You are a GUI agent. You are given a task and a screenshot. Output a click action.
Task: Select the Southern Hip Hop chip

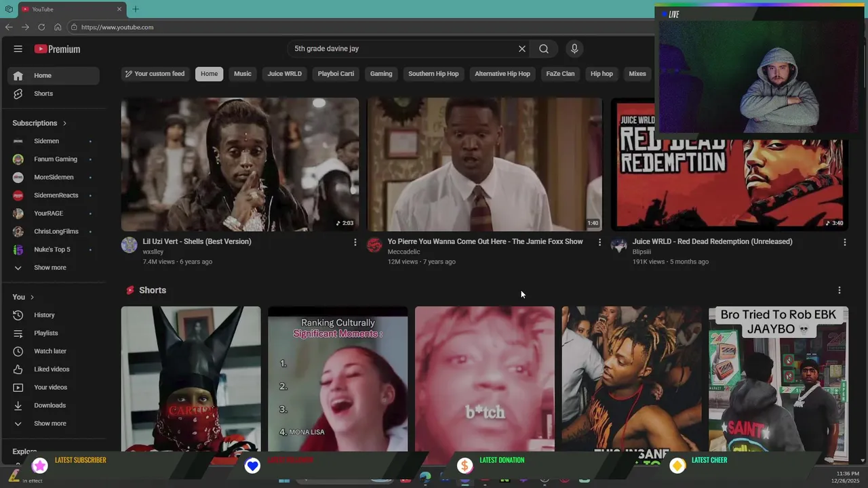coord(433,74)
